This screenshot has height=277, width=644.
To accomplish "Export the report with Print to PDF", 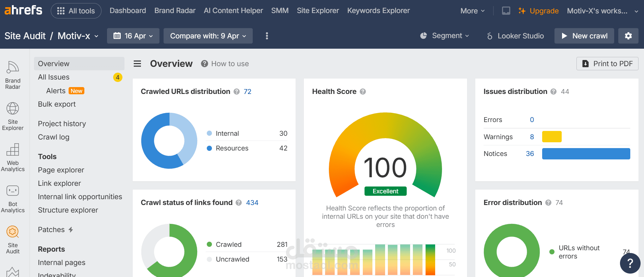I will [x=607, y=63].
